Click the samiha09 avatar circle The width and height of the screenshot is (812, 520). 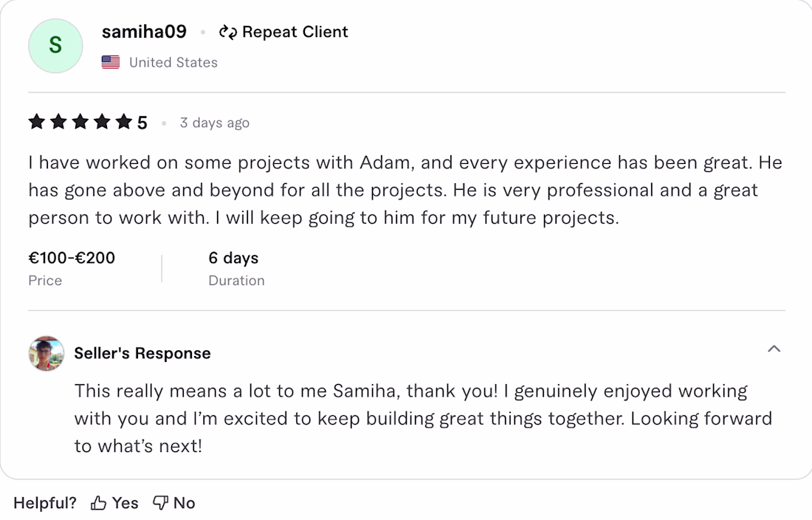(x=55, y=46)
